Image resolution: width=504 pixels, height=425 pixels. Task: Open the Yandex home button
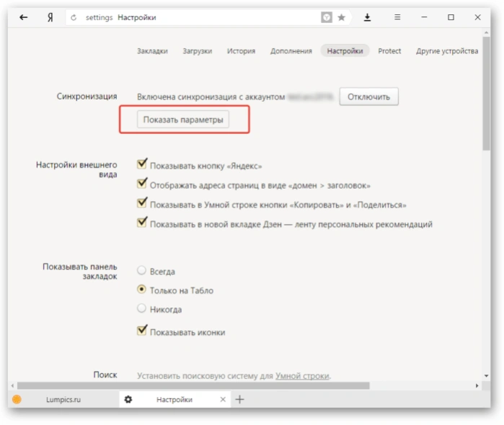pos(50,17)
